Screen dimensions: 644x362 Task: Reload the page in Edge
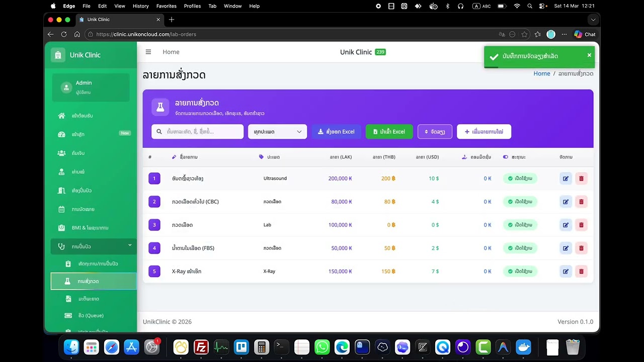point(64,34)
